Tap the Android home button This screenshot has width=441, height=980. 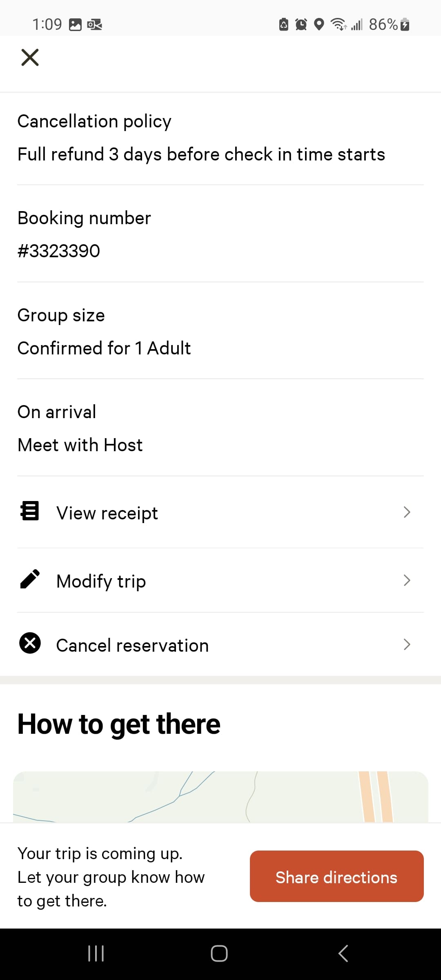(219, 953)
